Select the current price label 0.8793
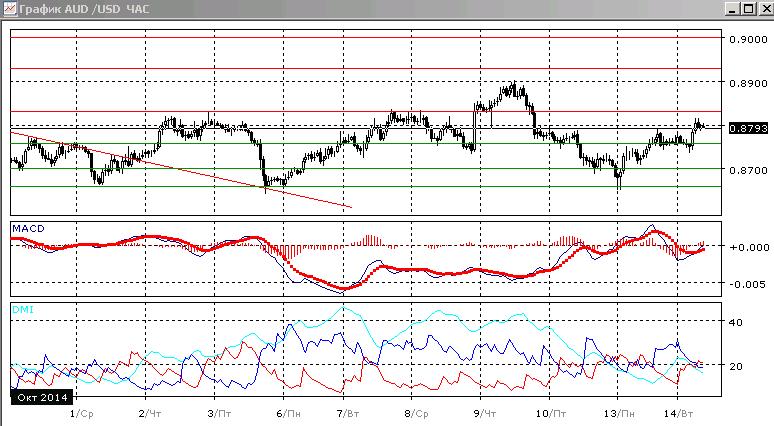Screen dimensions: 774x426 pos(748,128)
